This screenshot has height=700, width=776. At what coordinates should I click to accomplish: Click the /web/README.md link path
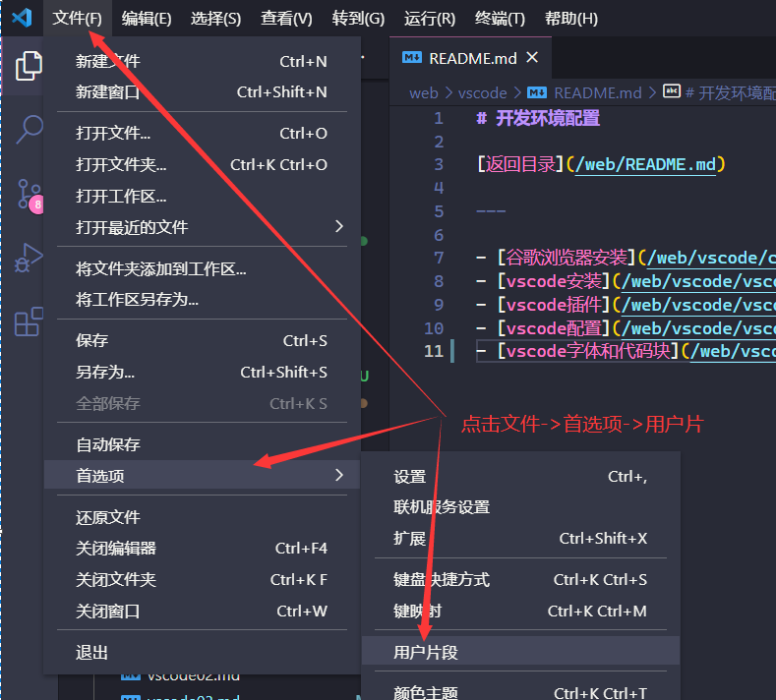coord(644,164)
